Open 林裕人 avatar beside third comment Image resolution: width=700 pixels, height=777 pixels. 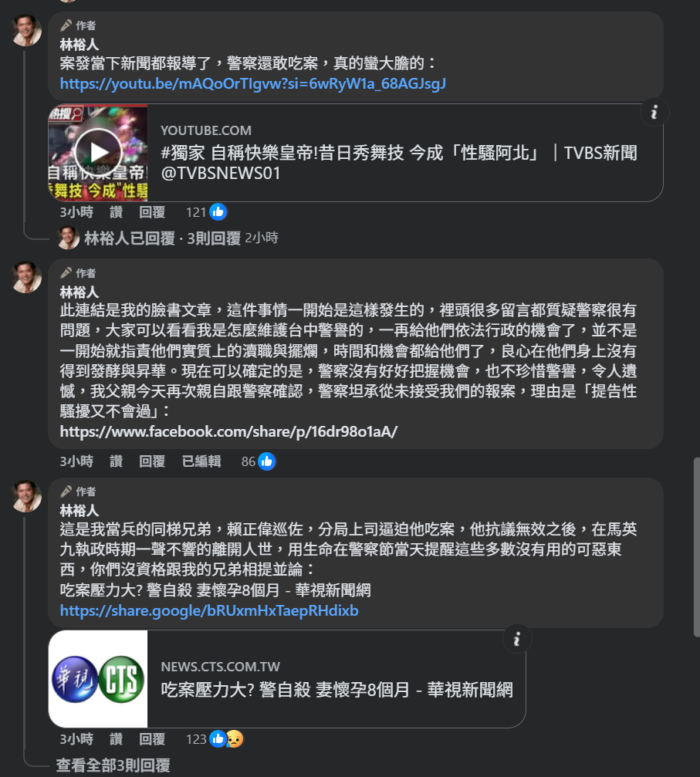pyautogui.click(x=25, y=496)
